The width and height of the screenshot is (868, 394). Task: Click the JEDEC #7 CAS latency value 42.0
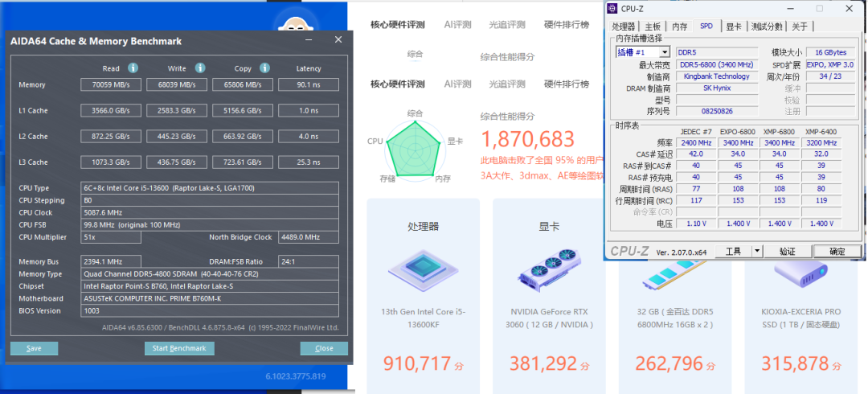(695, 154)
